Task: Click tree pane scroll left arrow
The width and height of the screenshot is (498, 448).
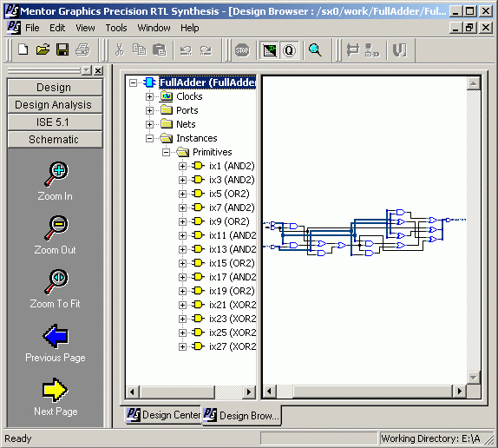Action: point(132,392)
